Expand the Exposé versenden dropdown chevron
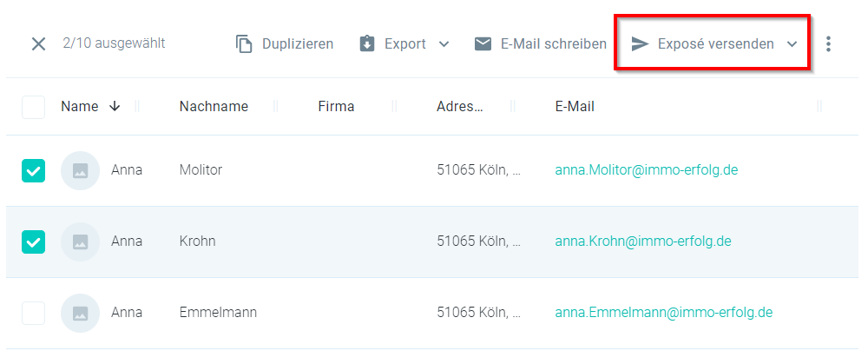The width and height of the screenshot is (868, 364). pos(792,44)
